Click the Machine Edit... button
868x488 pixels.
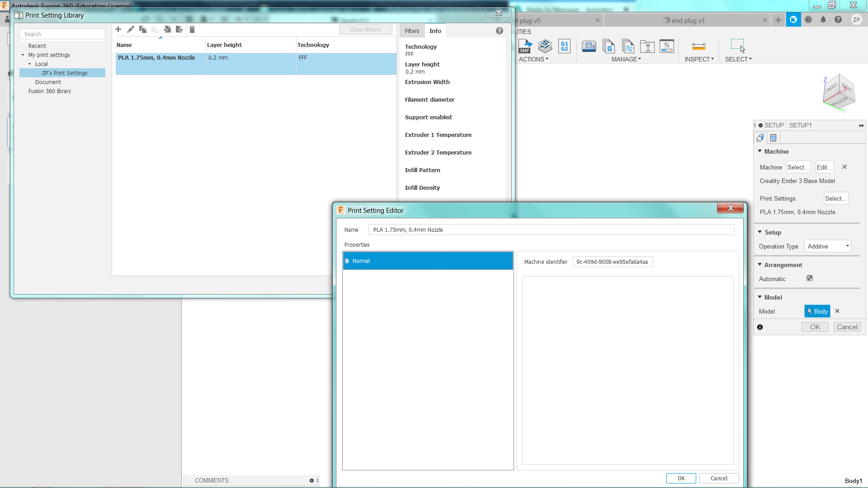point(825,167)
